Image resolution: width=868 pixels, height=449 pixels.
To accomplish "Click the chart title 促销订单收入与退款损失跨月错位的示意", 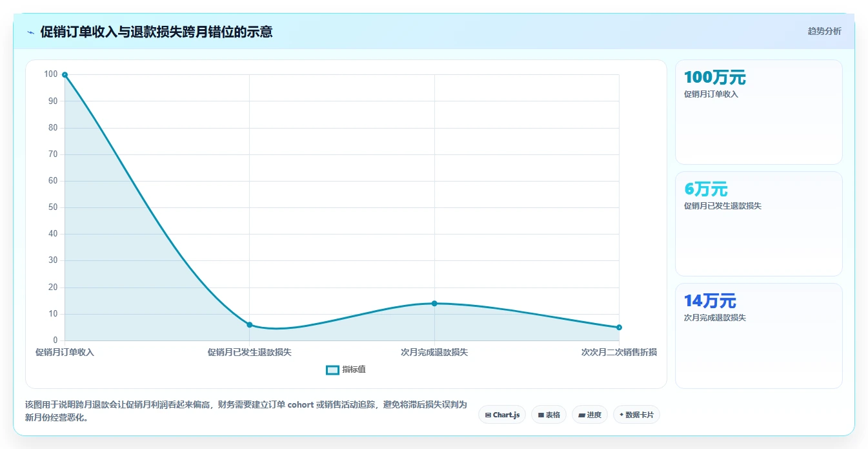I will point(156,32).
